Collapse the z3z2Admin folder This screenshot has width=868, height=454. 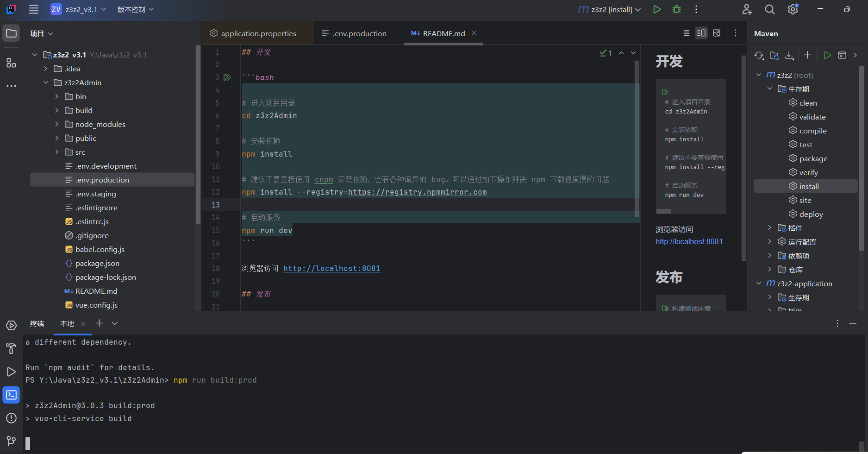pyautogui.click(x=46, y=82)
